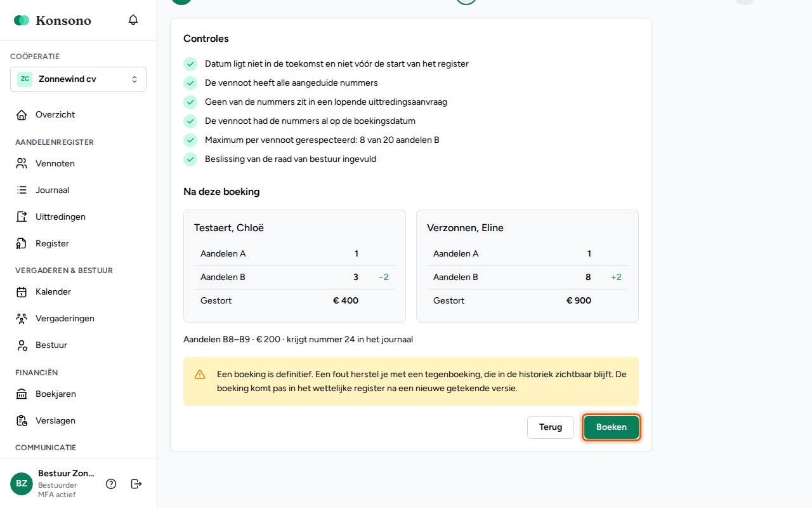Screen dimensions: 812x508
Task: Click the Vennoten people icon
Action: [22, 164]
